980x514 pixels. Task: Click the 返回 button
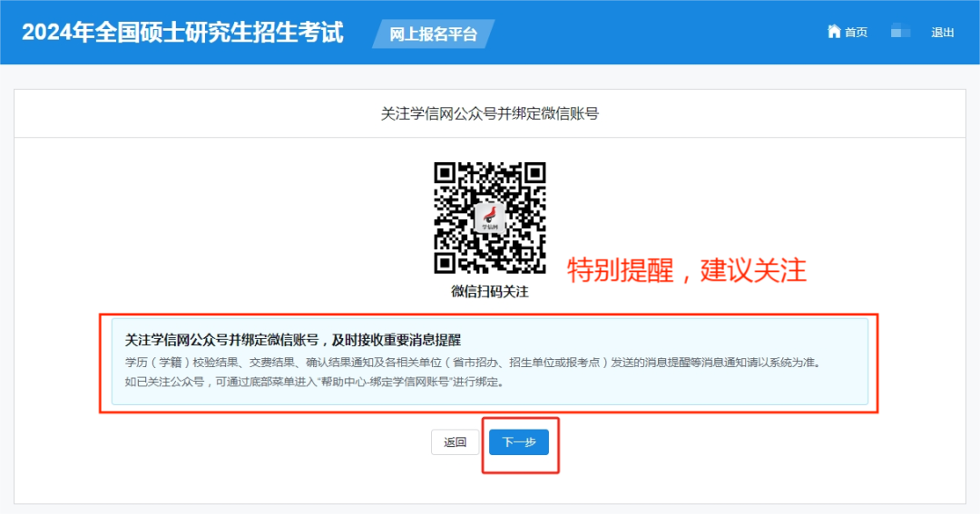pyautogui.click(x=455, y=442)
